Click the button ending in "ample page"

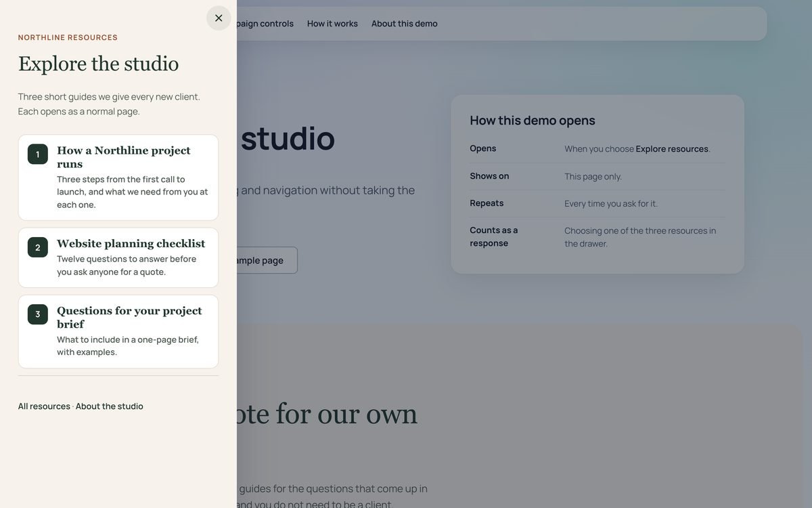tap(267, 260)
